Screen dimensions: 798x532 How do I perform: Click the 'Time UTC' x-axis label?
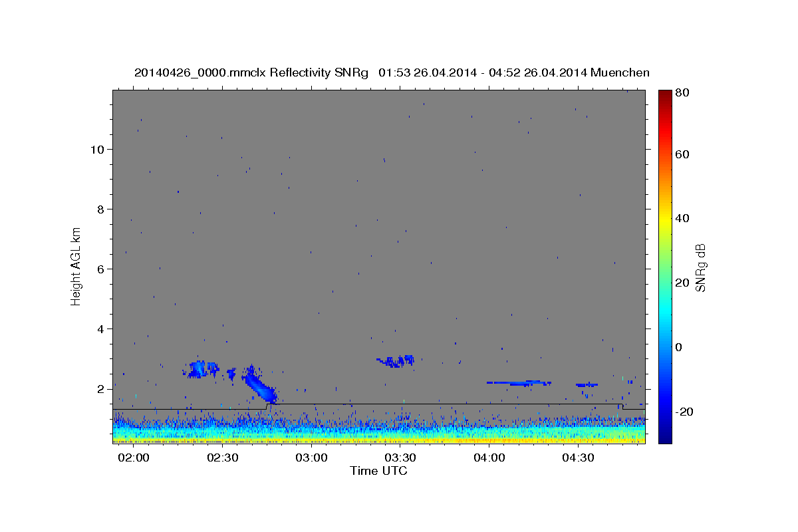pyautogui.click(x=378, y=471)
